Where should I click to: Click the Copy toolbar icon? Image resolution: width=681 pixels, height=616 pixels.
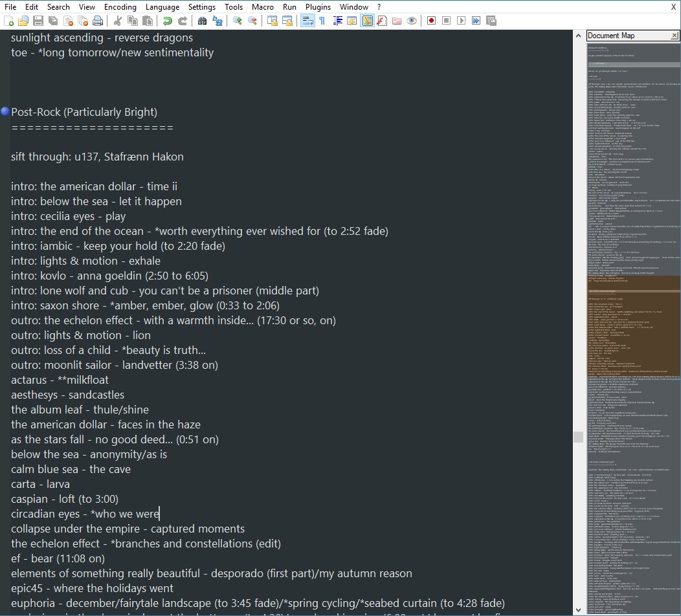point(133,21)
